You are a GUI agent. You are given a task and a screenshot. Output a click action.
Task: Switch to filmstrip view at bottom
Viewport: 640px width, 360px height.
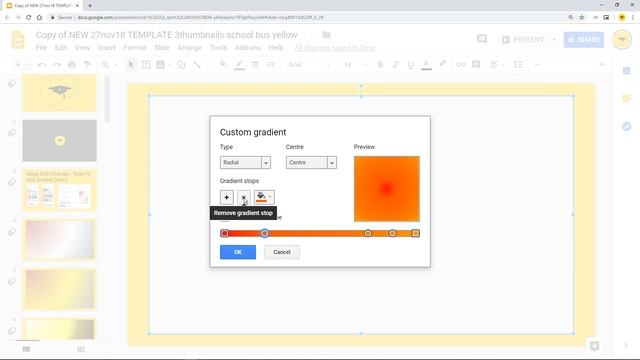[26, 349]
